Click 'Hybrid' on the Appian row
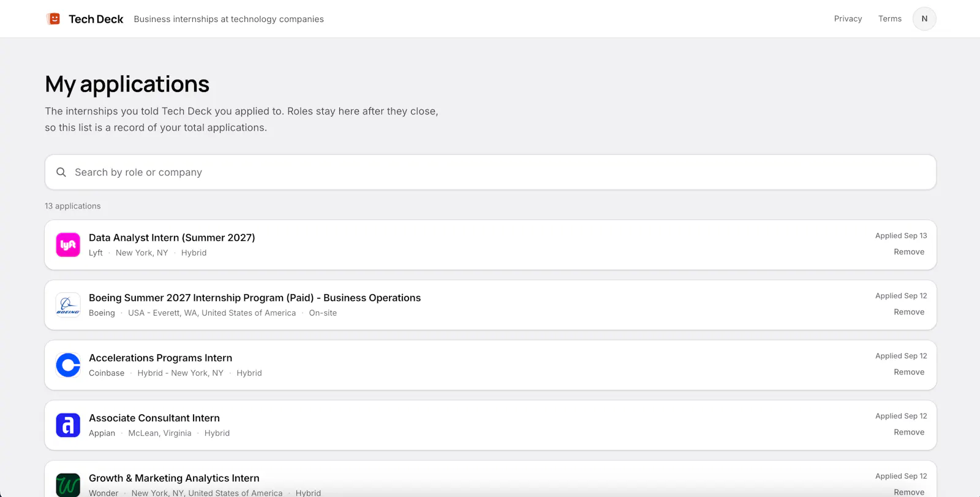 [217, 433]
